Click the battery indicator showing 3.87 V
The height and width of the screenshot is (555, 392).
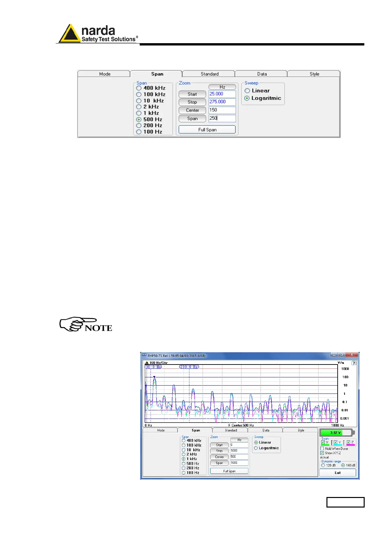337,432
